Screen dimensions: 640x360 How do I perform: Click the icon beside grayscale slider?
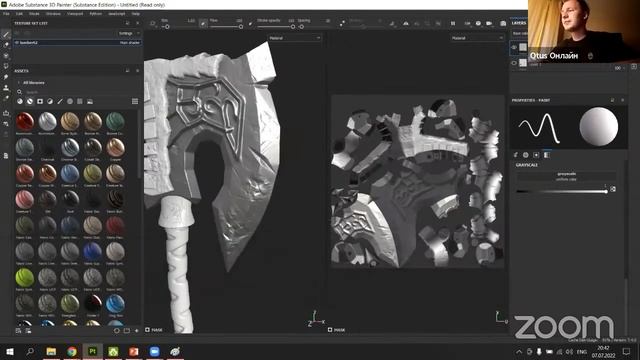(613, 189)
